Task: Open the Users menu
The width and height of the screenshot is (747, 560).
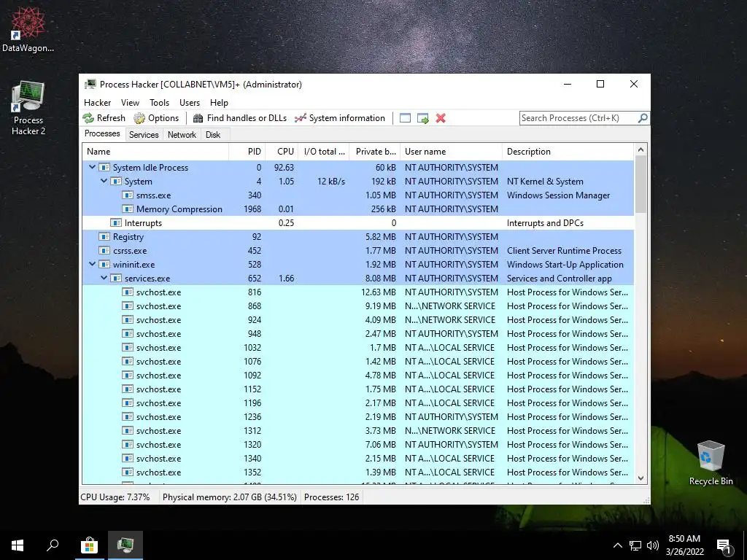Action: (x=190, y=102)
